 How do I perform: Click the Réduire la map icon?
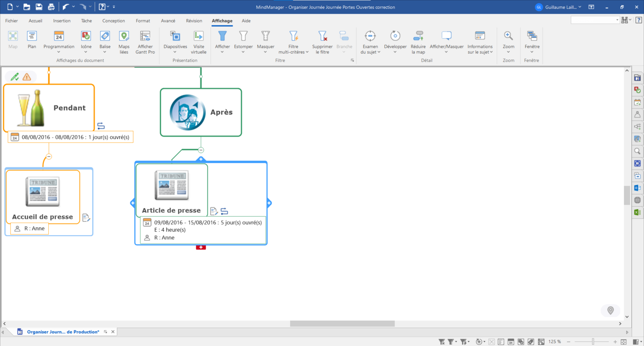click(x=418, y=36)
